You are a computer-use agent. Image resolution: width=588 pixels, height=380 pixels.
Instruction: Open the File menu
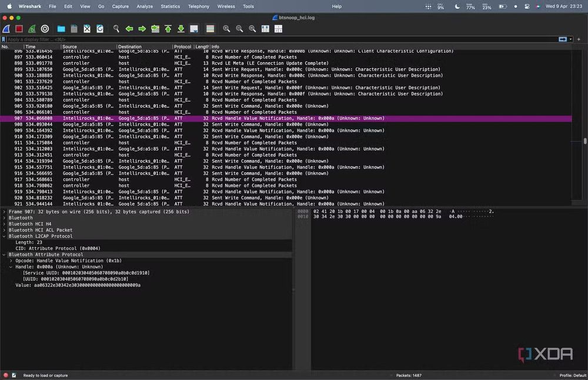52,6
